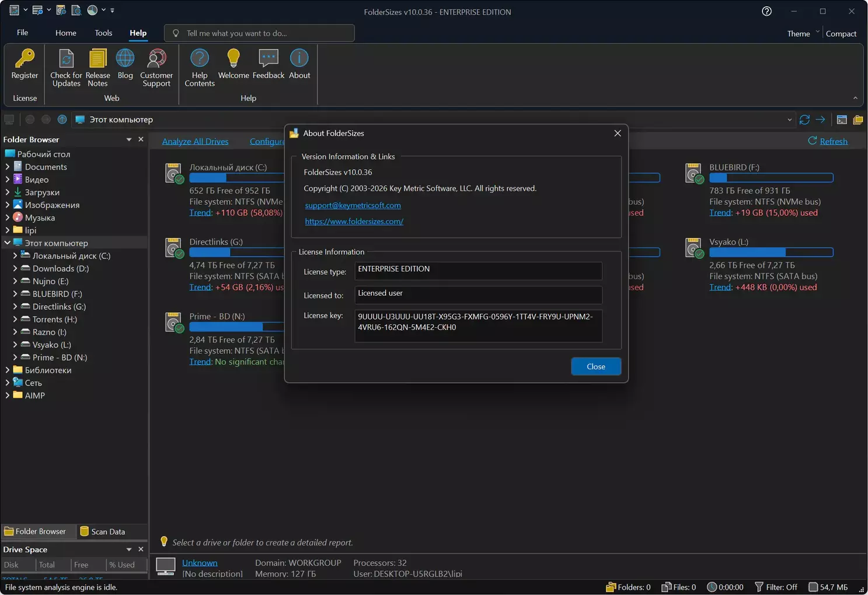Open the Blog globe icon
Screen dimensions: 868x595
point(125,59)
